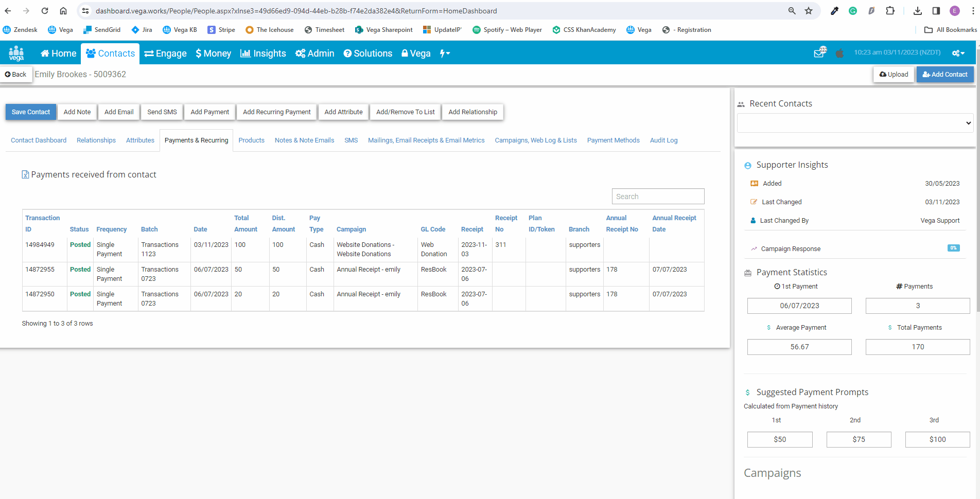Click the browser address bar URL

(x=296, y=11)
